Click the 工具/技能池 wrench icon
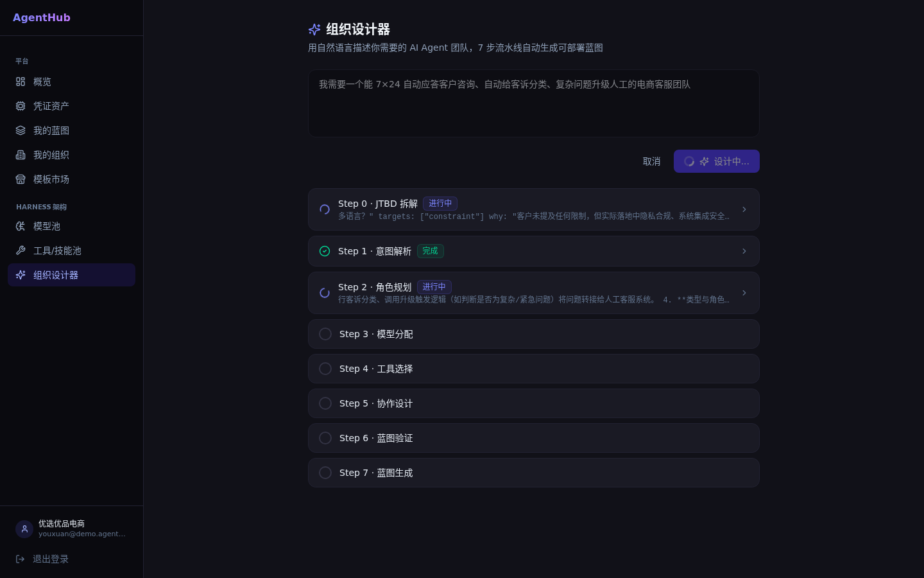Image resolution: width=924 pixels, height=578 pixels. point(21,250)
